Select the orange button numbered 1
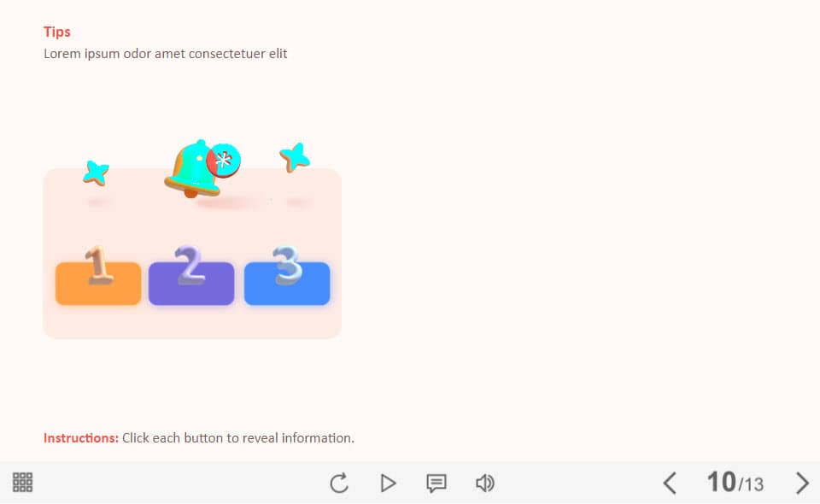Screen dimensions: 820x504 click(98, 283)
